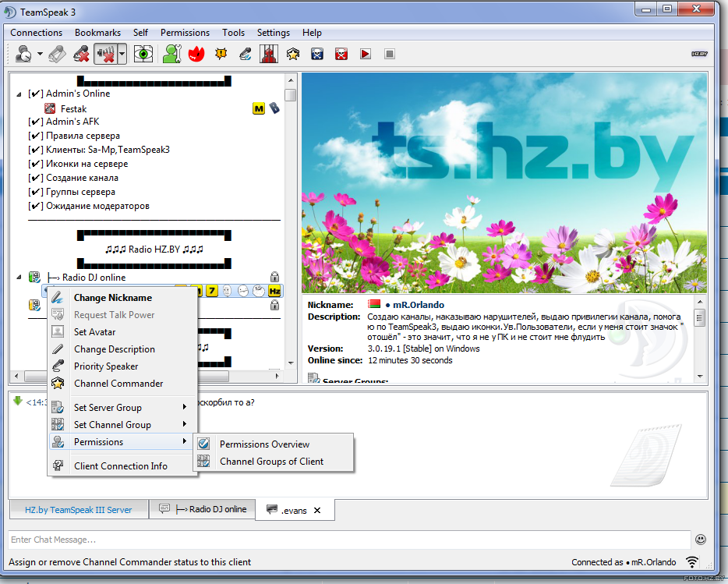
Task: Choose Set Avatar from context menu
Action: pyautogui.click(x=122, y=332)
